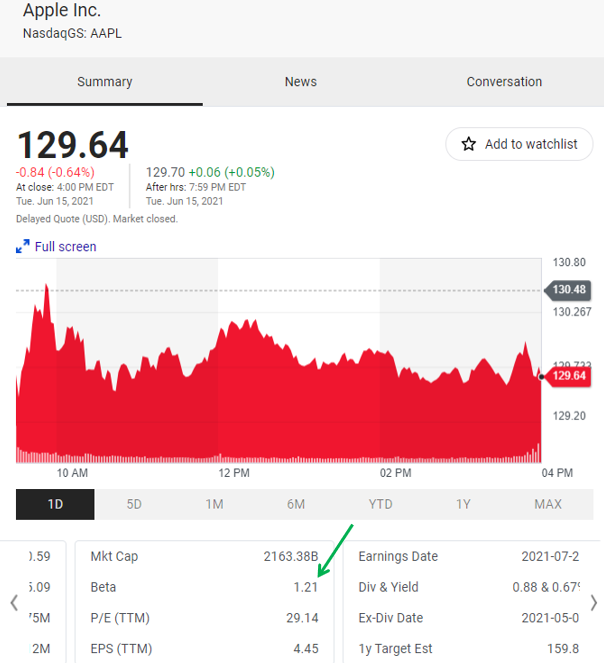Click the P/E (TTM) value 29.14

(x=302, y=618)
